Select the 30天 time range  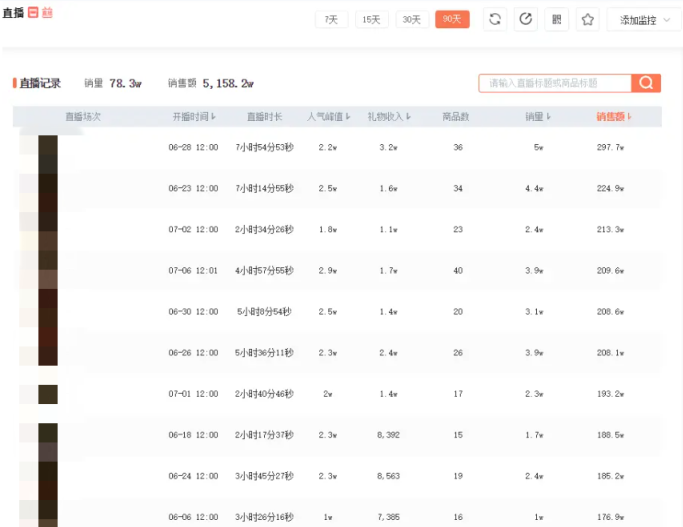[411, 19]
